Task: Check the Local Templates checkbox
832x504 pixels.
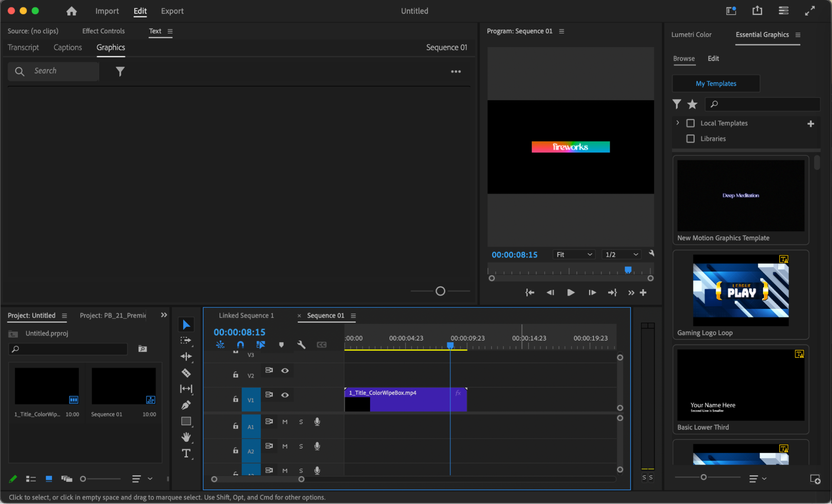Action: [690, 123]
